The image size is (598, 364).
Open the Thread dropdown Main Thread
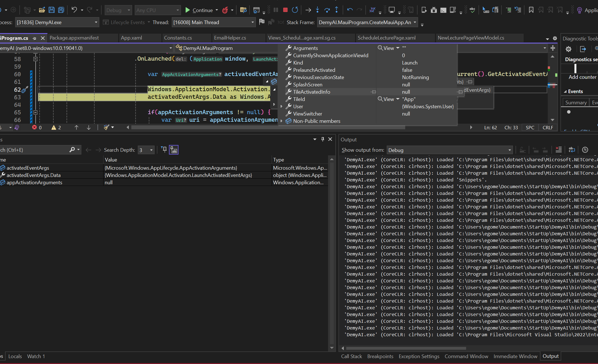pos(214,22)
